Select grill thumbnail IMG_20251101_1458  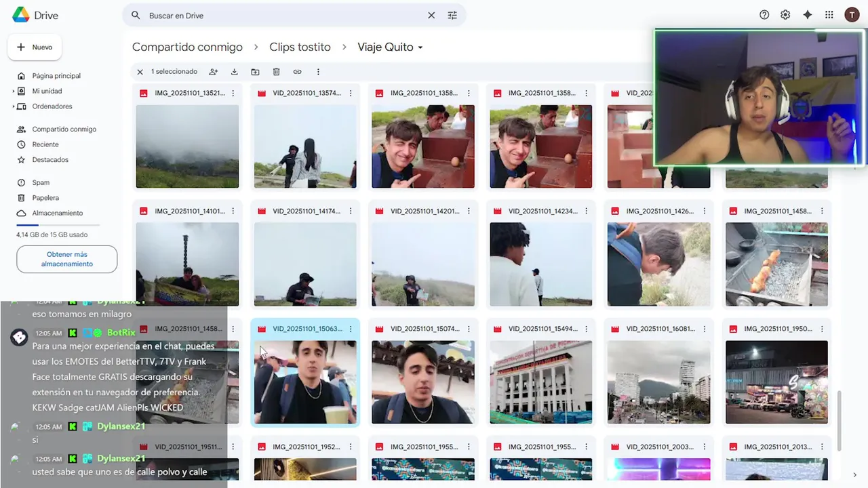point(776,264)
